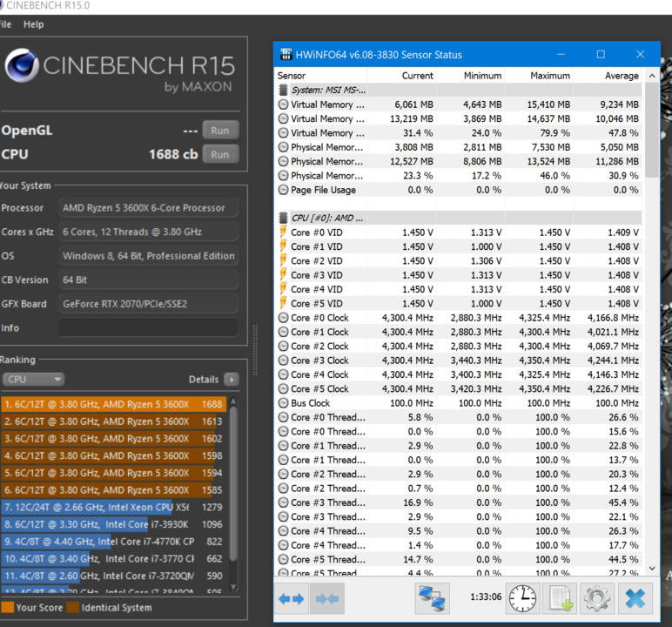Viewport: 672px width, 627px height.
Task: Select the Page File Usage label
Action: [323, 190]
